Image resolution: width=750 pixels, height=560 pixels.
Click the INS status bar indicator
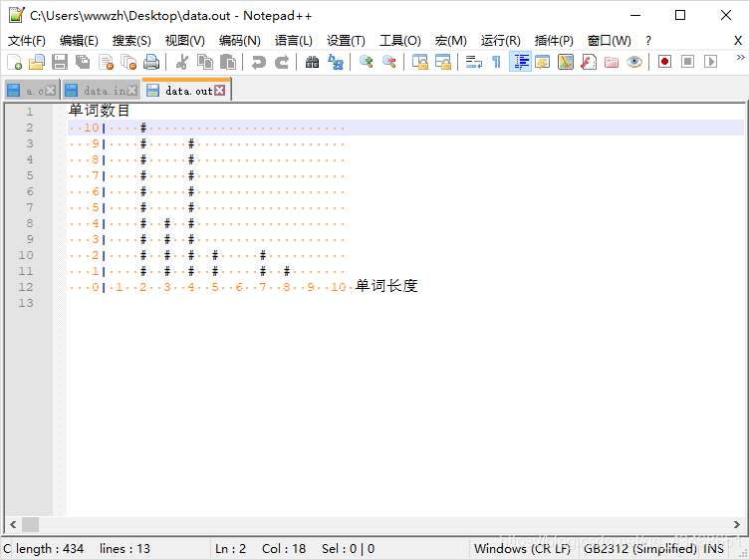(714, 548)
